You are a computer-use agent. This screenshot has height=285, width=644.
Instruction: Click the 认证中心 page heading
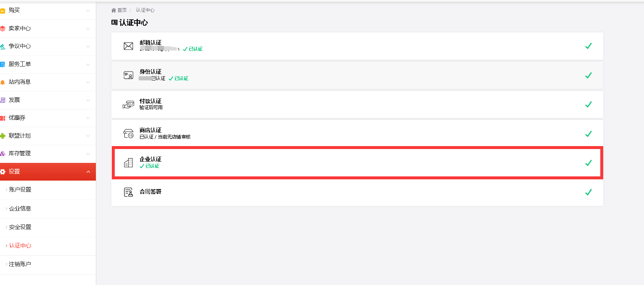pyautogui.click(x=134, y=23)
